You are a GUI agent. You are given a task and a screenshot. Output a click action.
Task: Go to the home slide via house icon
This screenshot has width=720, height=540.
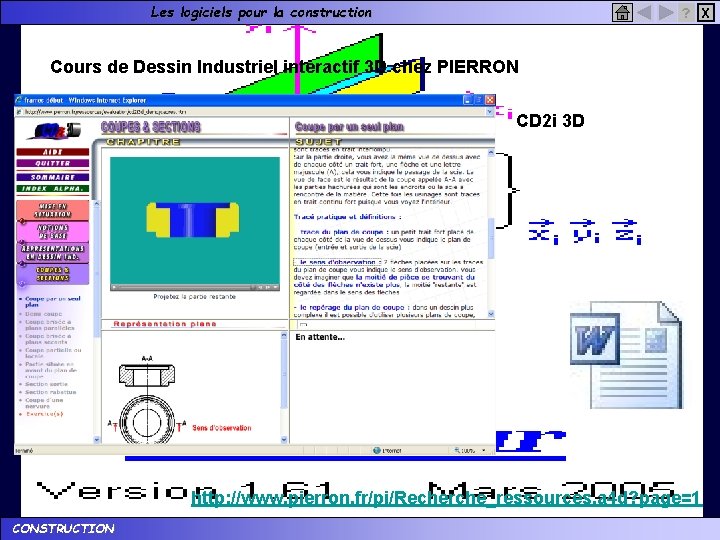(622, 12)
